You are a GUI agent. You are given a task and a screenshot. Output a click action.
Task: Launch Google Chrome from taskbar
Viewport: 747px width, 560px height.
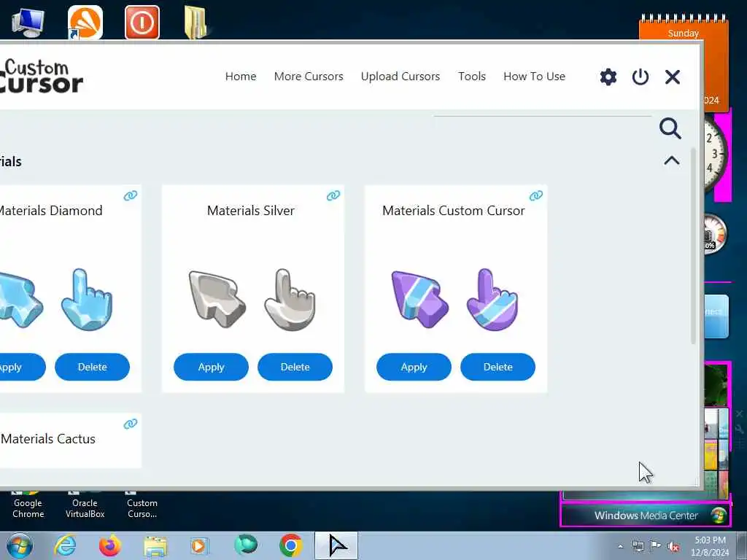pyautogui.click(x=290, y=545)
